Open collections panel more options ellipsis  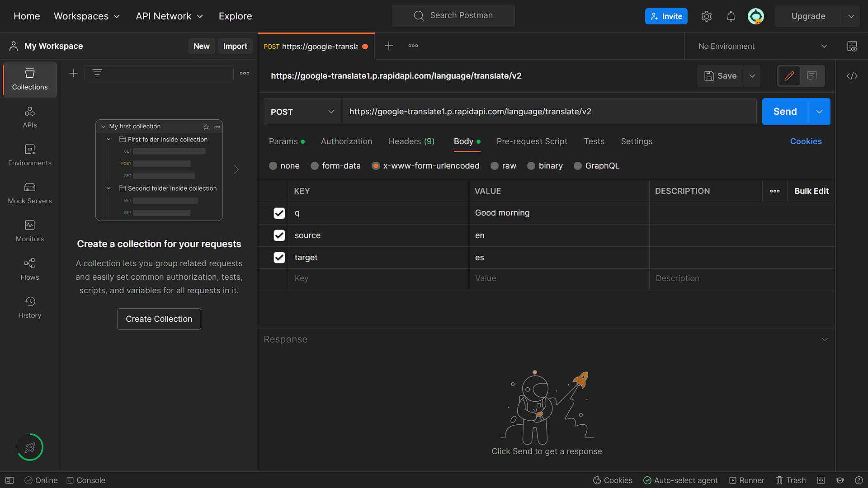(245, 73)
